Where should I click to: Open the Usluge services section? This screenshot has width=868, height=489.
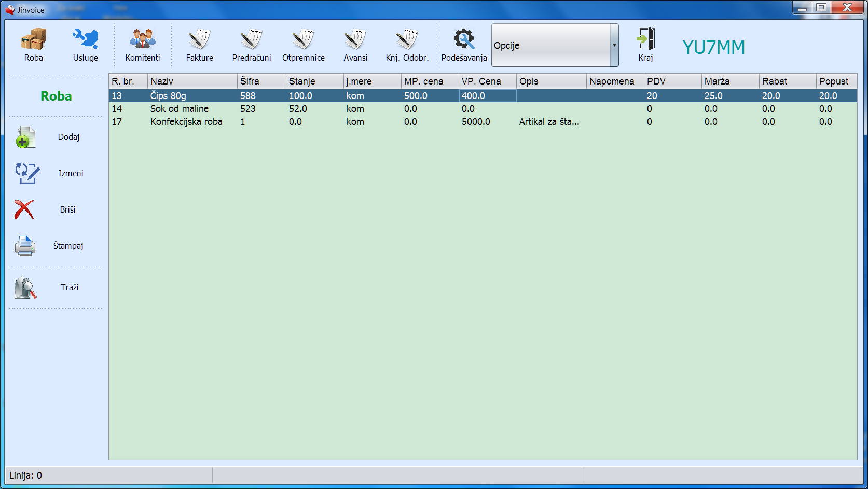[86, 45]
